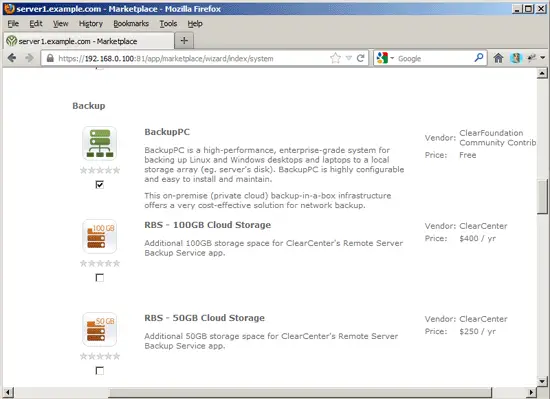The image size is (550, 399).
Task: Check the RBS 100GB Cloud Storage checkbox
Action: tap(100, 278)
